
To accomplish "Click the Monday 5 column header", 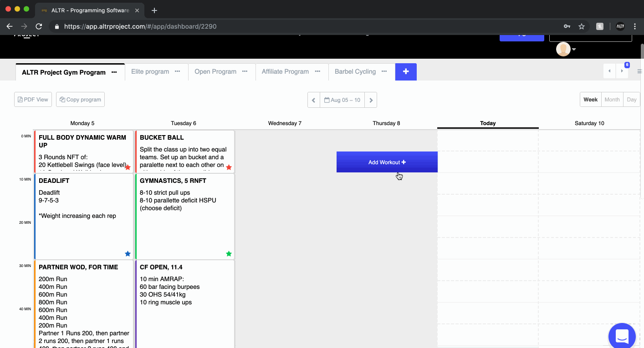I will (82, 123).
